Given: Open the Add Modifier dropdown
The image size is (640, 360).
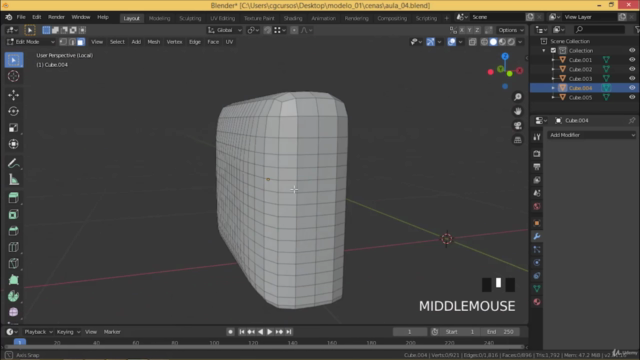Looking at the screenshot, I should 592,135.
